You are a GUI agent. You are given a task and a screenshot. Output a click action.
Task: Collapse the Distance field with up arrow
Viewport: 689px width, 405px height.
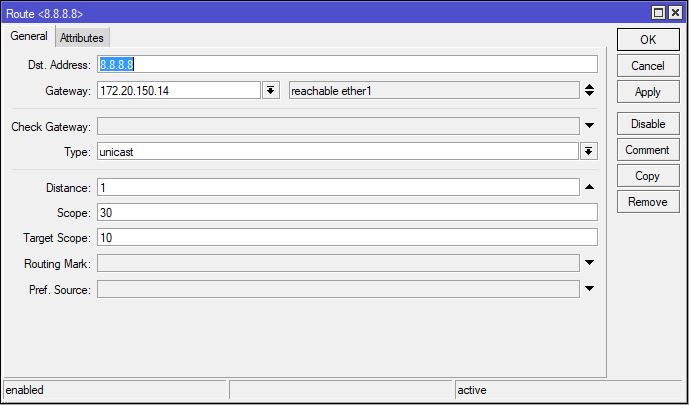[x=589, y=187]
